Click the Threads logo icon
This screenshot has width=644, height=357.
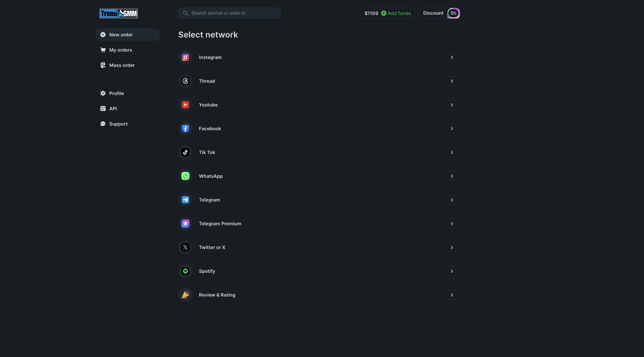[185, 81]
